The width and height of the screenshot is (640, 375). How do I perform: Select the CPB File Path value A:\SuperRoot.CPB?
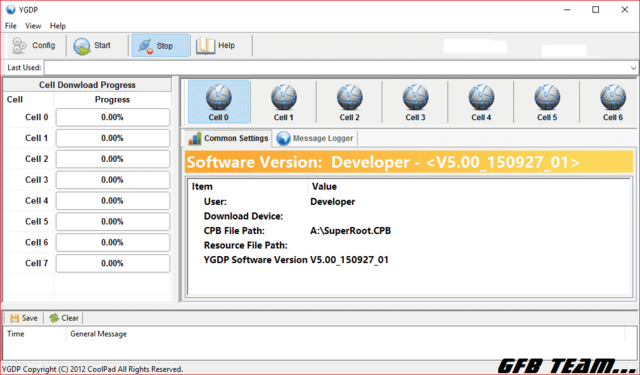(350, 231)
